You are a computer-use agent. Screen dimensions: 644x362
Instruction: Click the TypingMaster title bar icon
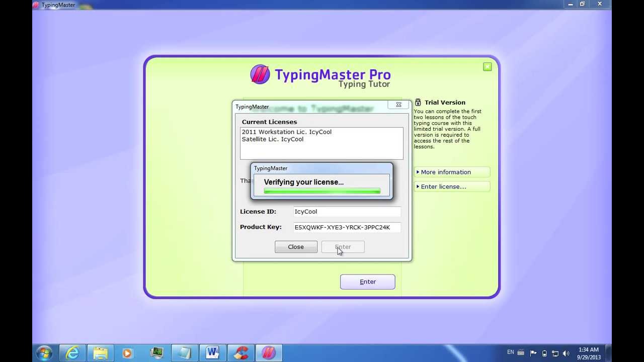36,5
